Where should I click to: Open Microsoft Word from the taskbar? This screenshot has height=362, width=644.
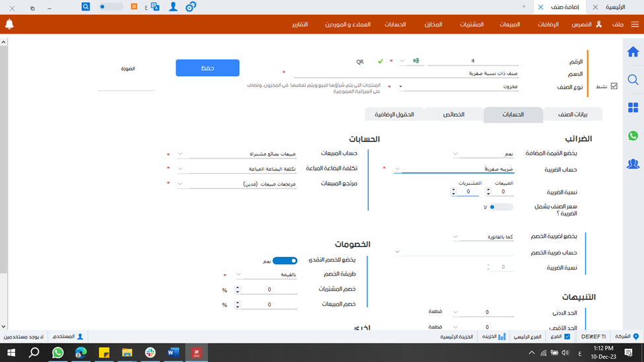(x=173, y=353)
